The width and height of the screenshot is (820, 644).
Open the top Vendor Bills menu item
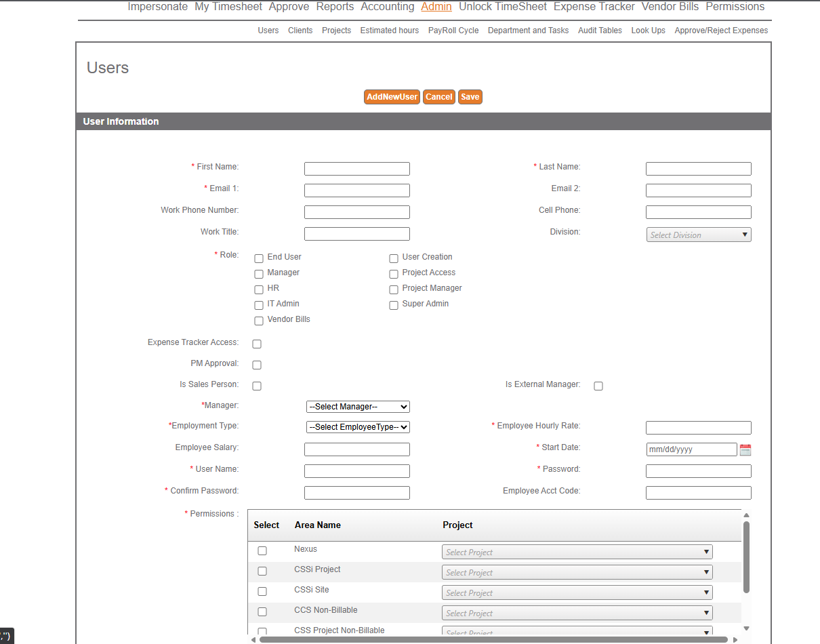(670, 7)
